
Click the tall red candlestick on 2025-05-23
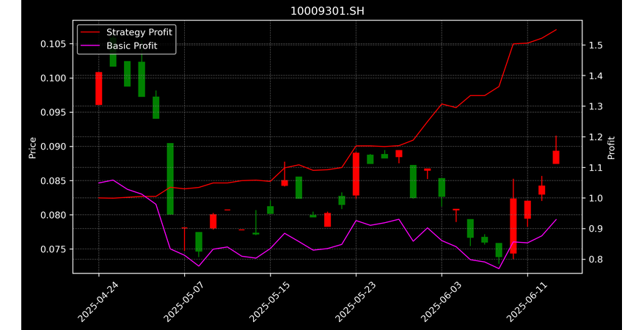point(356,174)
